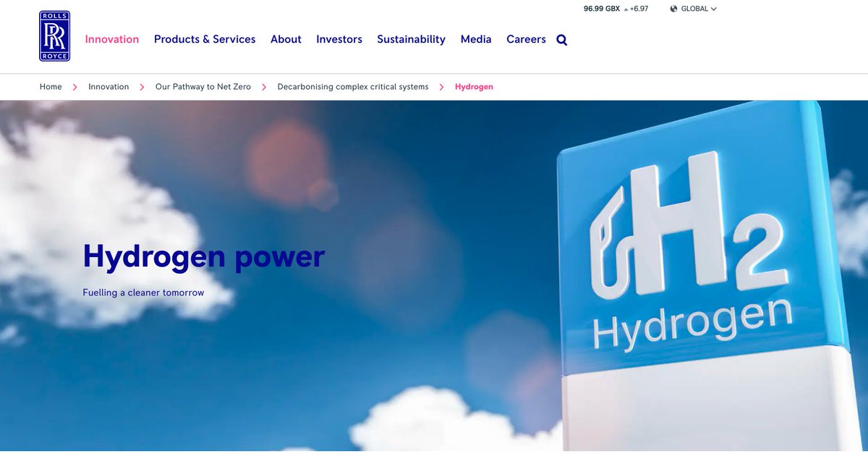
Task: Click the globe icon beside GLOBAL
Action: [674, 9]
